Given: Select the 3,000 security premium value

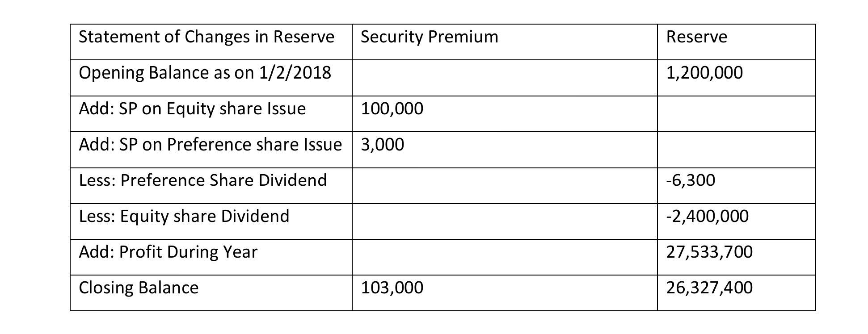Looking at the screenshot, I should click(382, 145).
